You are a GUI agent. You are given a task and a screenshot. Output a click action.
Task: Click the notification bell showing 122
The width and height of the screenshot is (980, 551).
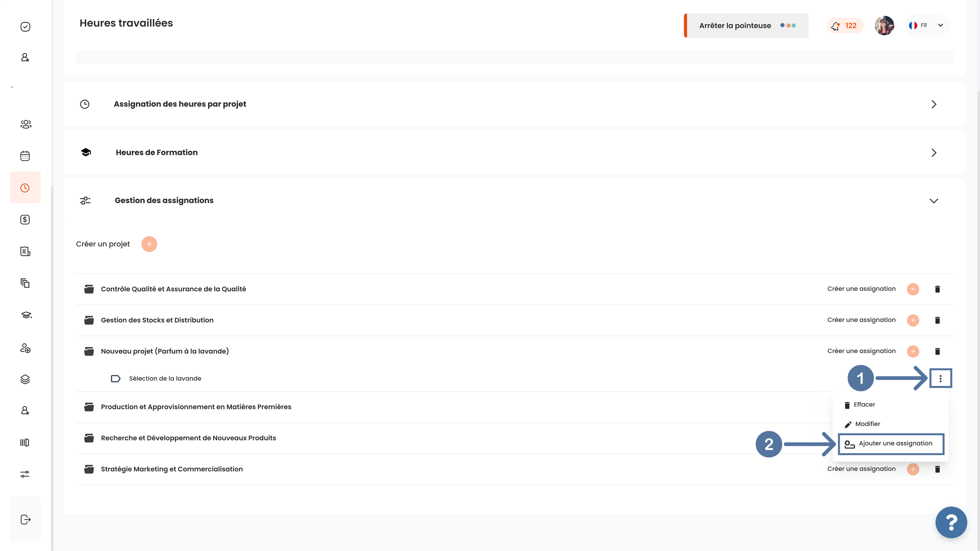click(x=845, y=25)
